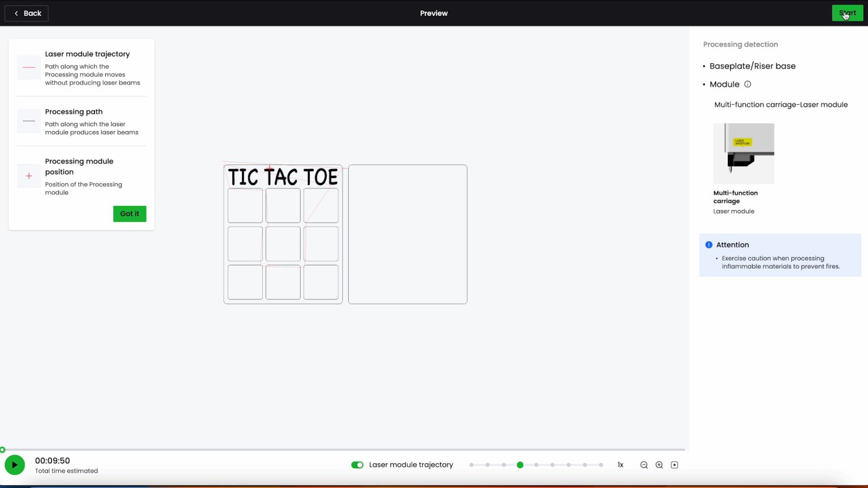
Task: Click the TIC TAC TOE text in preview
Action: coord(283,177)
